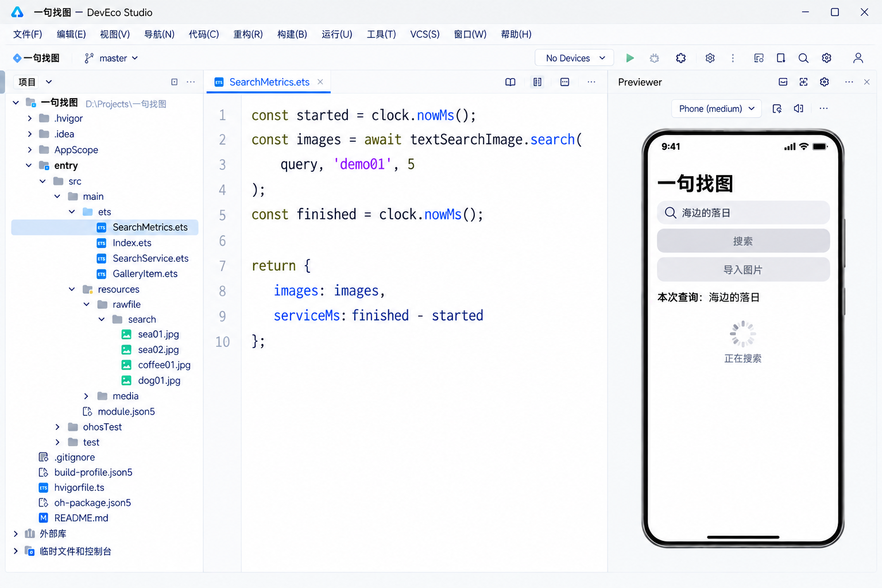882x588 pixels.
Task: Open the three-dots menu in the Previewer title bar
Action: click(849, 82)
